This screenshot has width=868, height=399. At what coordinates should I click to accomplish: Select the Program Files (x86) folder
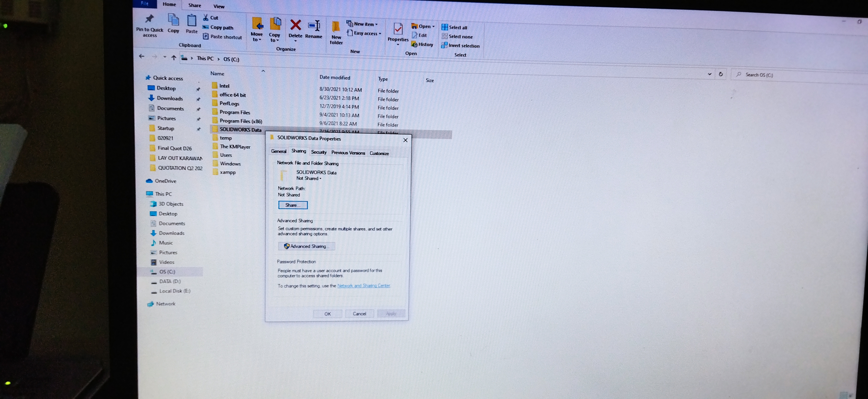237,121
